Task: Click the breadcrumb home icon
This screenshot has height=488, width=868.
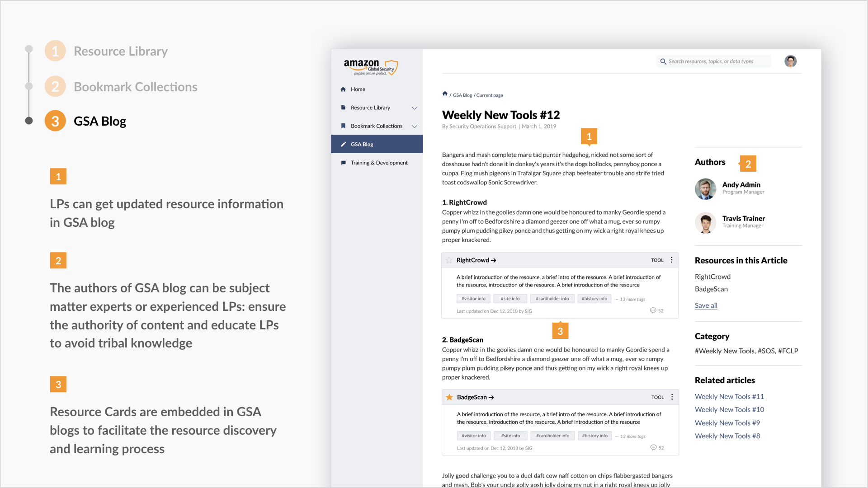Action: pyautogui.click(x=445, y=94)
